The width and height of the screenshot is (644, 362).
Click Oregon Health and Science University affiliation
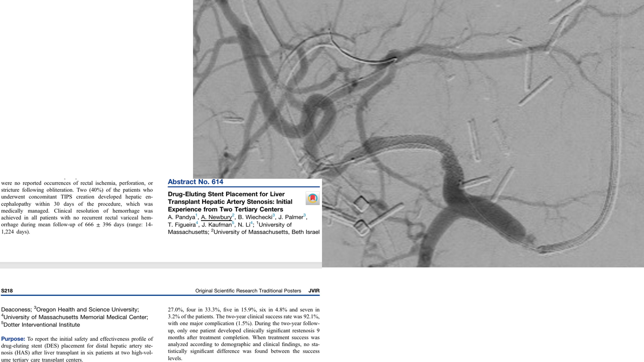tap(87, 310)
